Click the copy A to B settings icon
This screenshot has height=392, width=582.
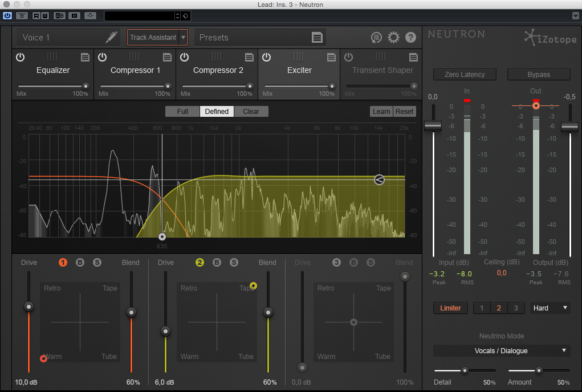pos(74,15)
